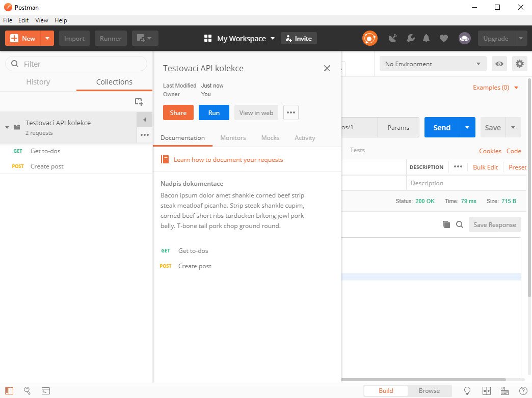Open more options next to View in web

[291, 112]
